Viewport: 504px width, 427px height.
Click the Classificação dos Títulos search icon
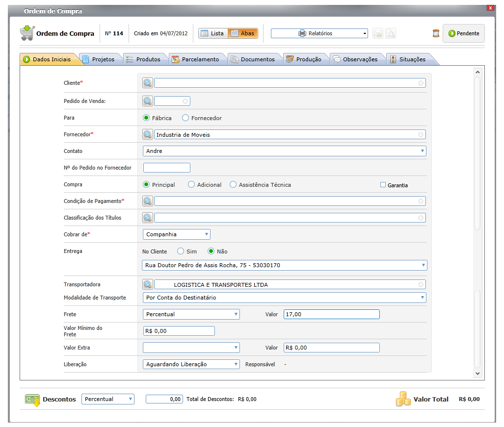coord(148,218)
